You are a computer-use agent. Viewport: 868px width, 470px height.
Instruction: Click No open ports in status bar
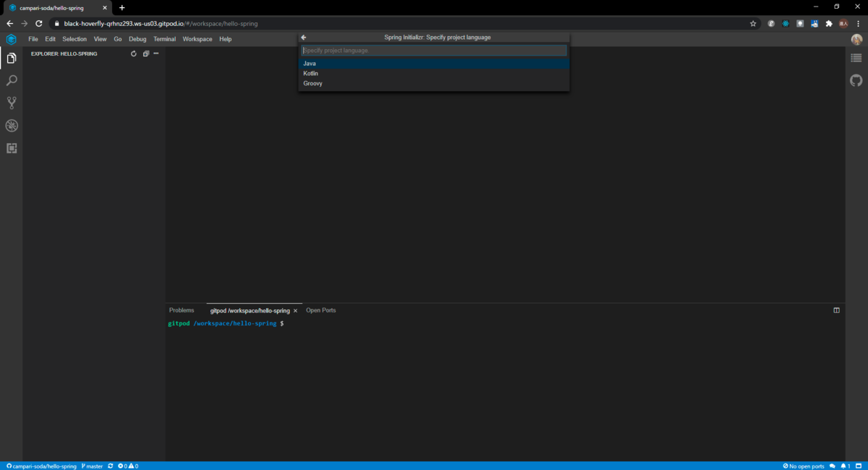click(803, 466)
